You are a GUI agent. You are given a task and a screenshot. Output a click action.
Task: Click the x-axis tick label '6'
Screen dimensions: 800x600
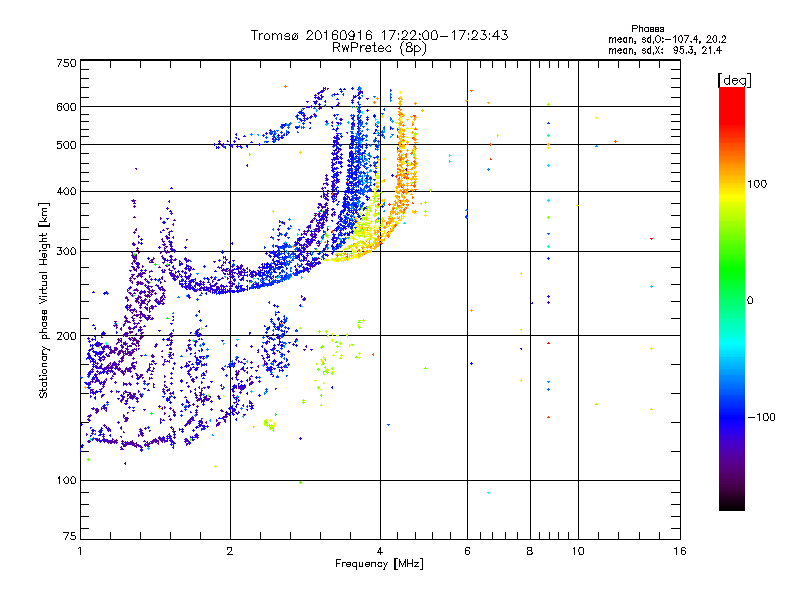pos(467,551)
